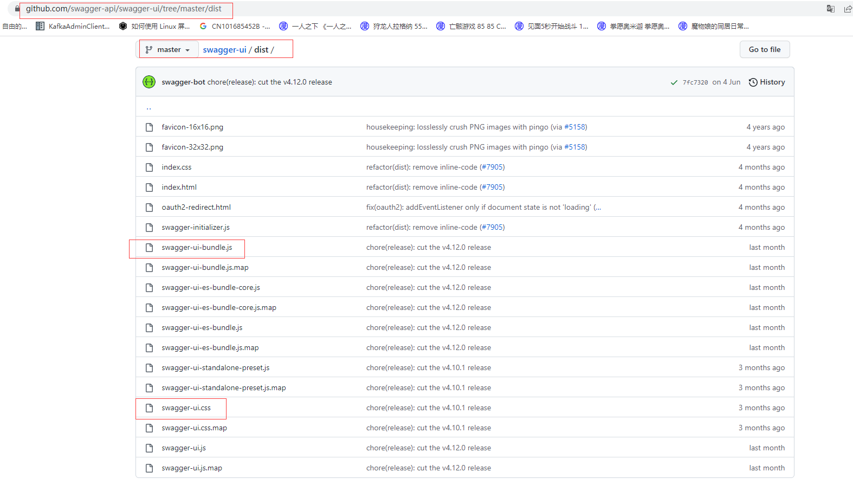Image resolution: width=853 pixels, height=504 pixels.
Task: Open swagger-ui.js.map file
Action: click(192, 468)
